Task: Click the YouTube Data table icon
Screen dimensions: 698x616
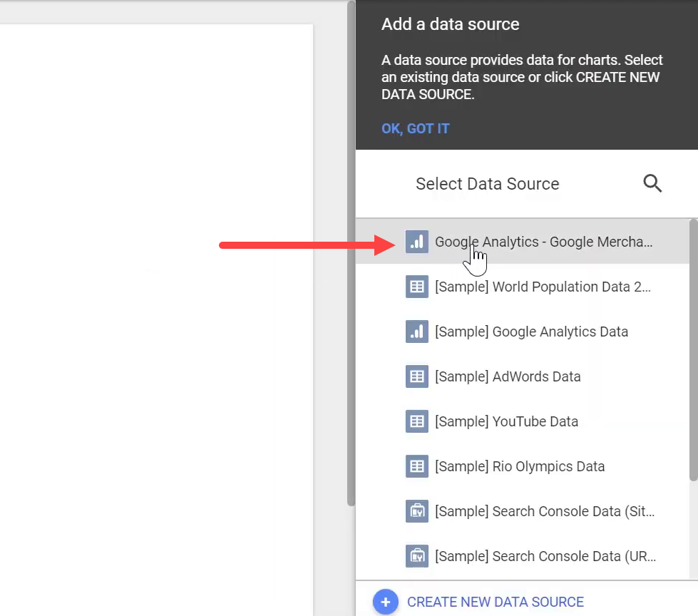Action: pyautogui.click(x=416, y=421)
